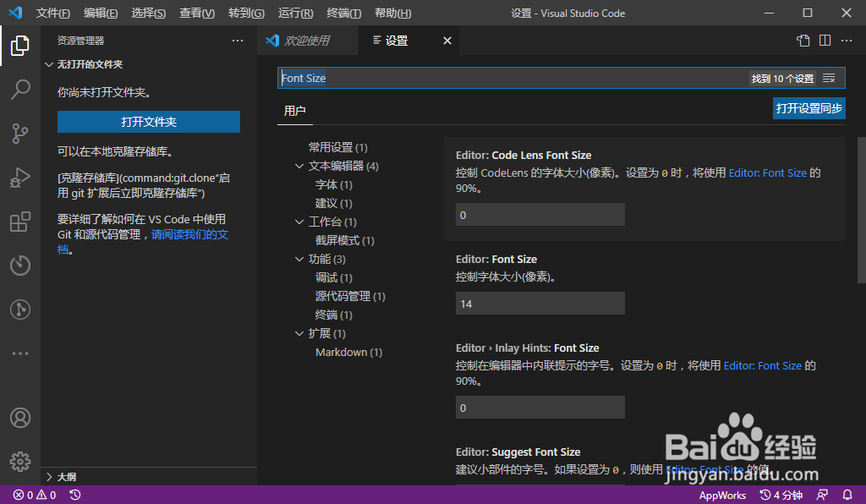Collapse the 文本编辑器 (4) tree node
Image resolution: width=866 pixels, height=504 pixels.
click(299, 166)
